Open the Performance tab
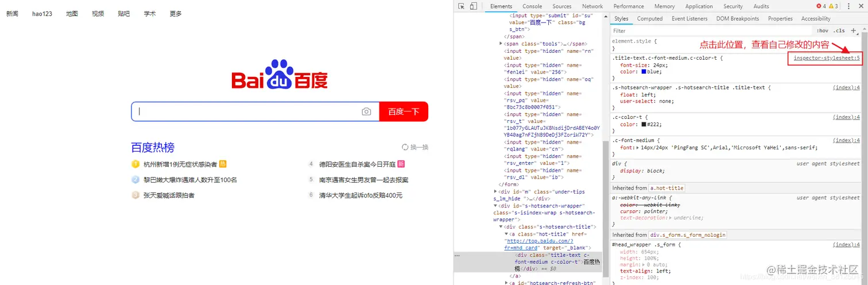This screenshot has width=868, height=285. point(629,6)
